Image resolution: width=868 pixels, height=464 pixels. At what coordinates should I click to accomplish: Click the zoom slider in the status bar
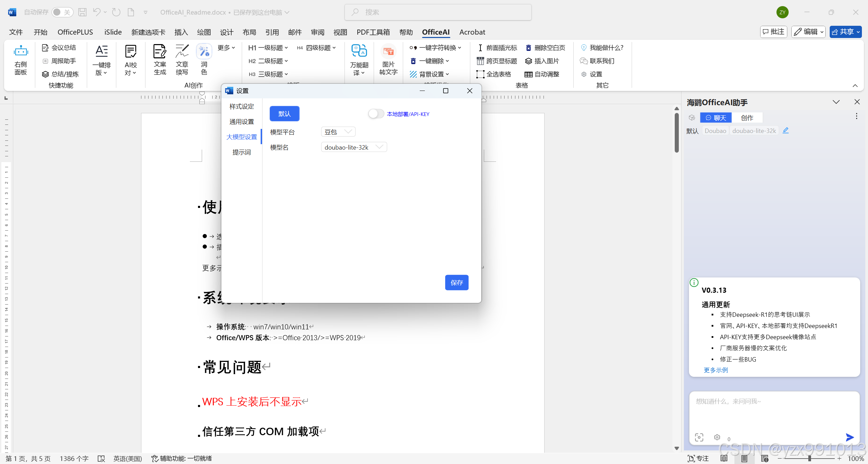[809, 459]
